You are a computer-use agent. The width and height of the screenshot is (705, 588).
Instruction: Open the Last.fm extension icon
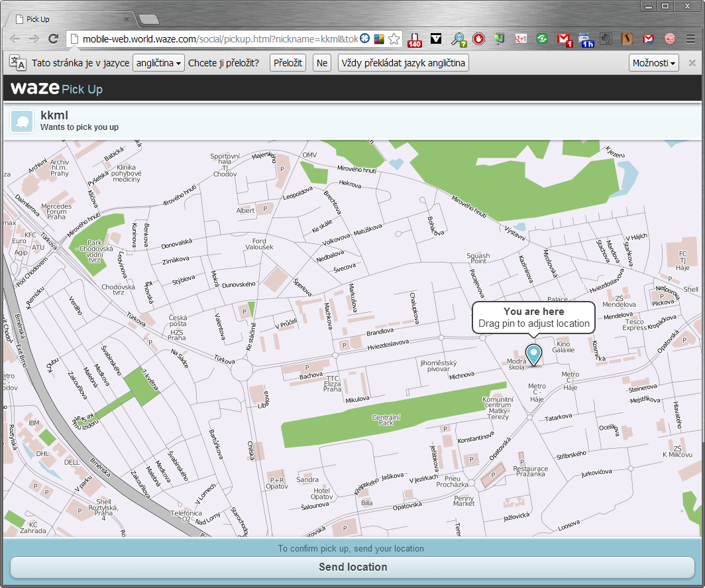click(x=669, y=38)
